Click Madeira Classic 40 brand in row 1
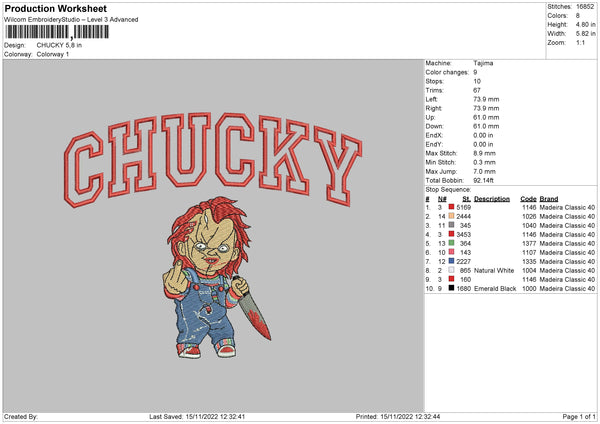Screen dimensions: 600x424 (567, 207)
